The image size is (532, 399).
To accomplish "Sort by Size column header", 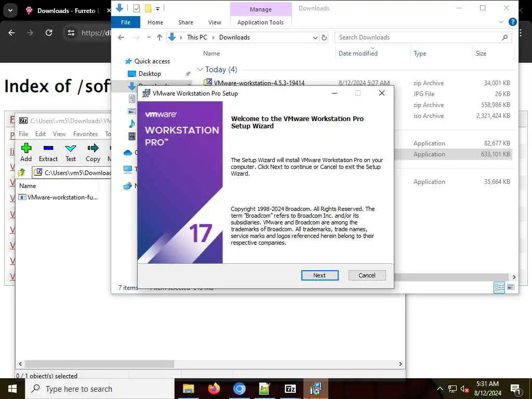I will (481, 54).
